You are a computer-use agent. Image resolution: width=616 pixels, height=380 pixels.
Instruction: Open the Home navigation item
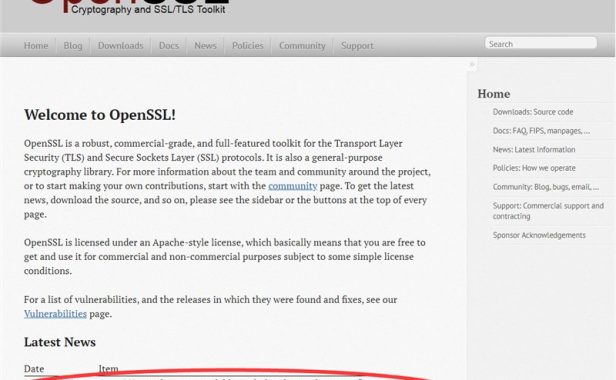[x=36, y=46]
